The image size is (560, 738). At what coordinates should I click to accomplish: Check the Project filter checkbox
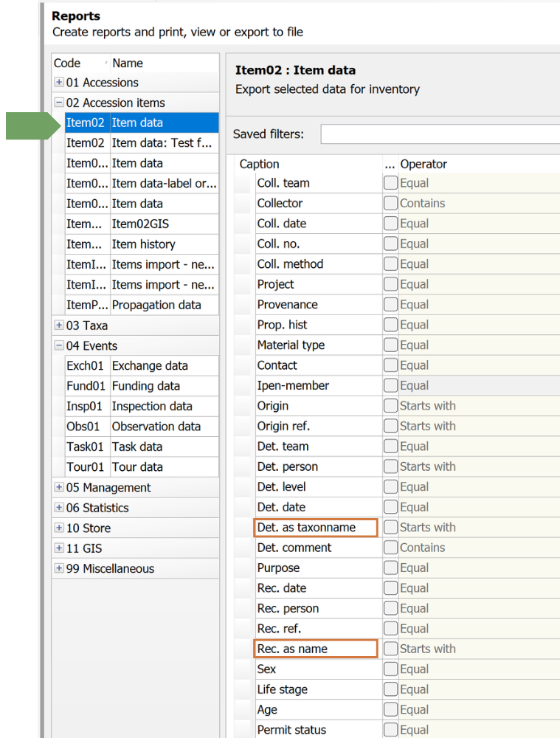(390, 284)
